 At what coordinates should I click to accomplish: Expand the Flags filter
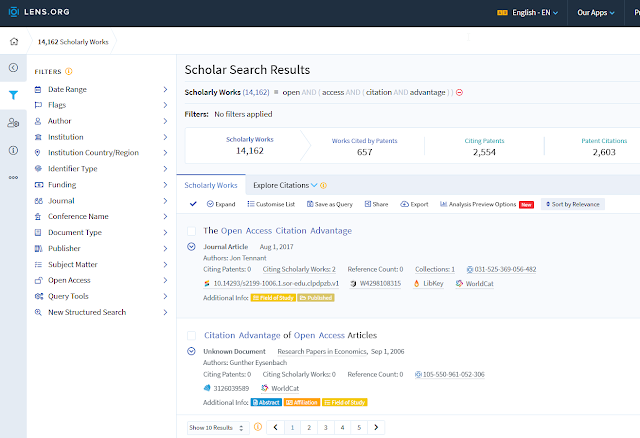coord(101,105)
